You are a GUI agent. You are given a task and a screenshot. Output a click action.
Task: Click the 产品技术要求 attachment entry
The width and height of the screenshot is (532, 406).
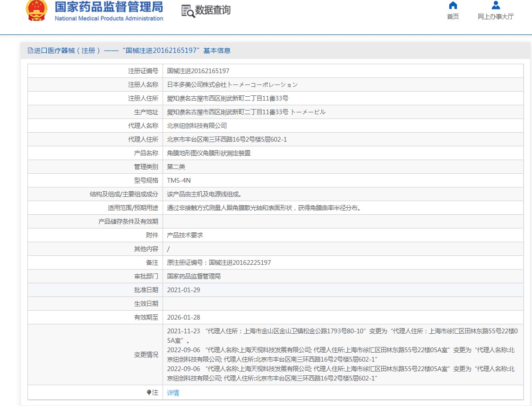(x=185, y=235)
